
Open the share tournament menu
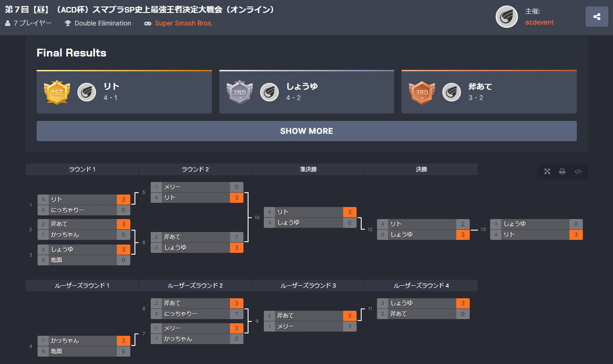597,16
